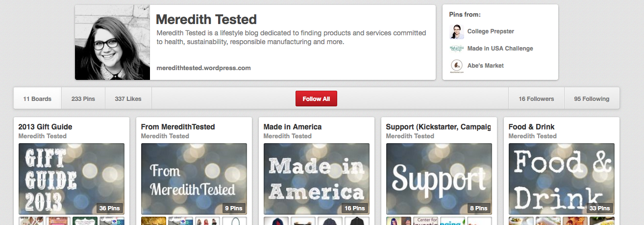
Task: Open the meredithtested.wordpress.com link
Action: pos(203,68)
